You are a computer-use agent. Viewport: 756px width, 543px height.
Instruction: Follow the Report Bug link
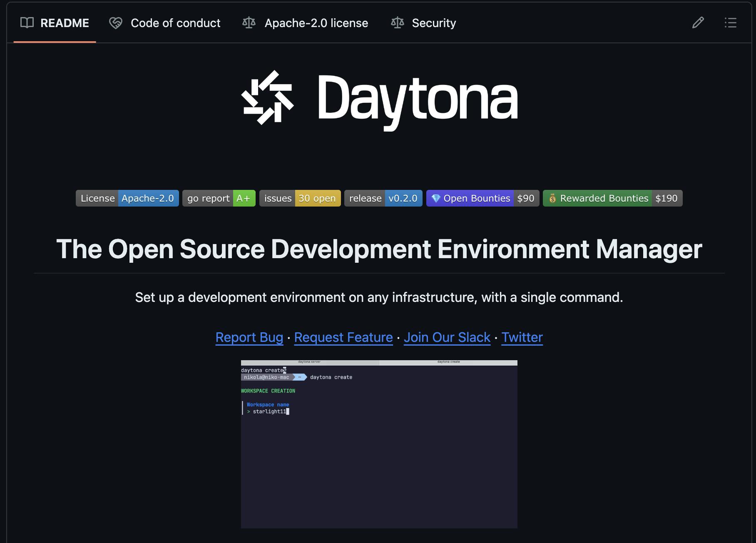tap(249, 337)
